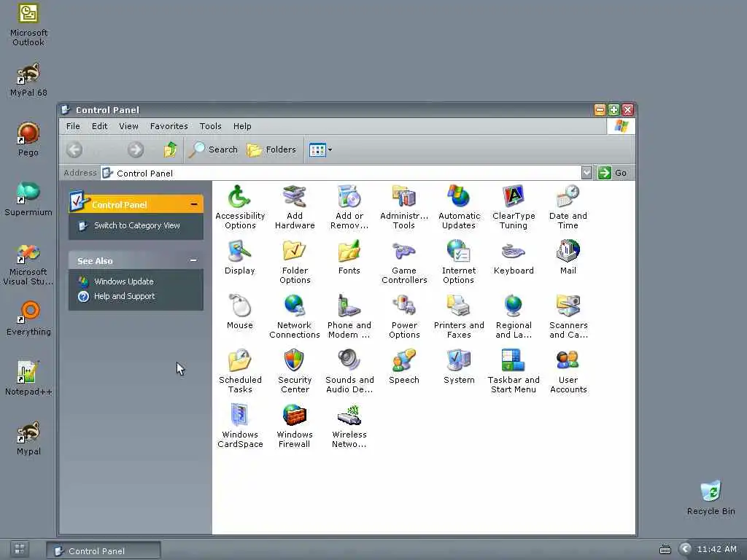This screenshot has height=560, width=747.
Task: Expand hidden tray icons arrow
Action: pyautogui.click(x=685, y=549)
